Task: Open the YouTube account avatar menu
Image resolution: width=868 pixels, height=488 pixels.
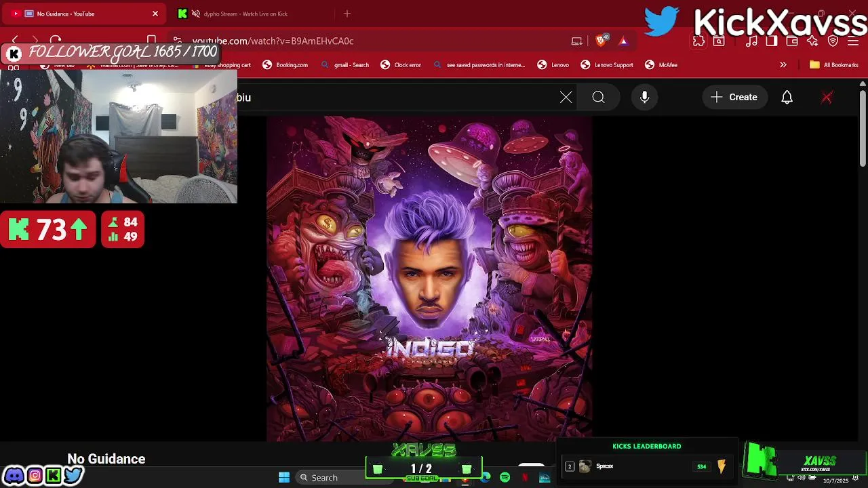Action: [x=827, y=98]
